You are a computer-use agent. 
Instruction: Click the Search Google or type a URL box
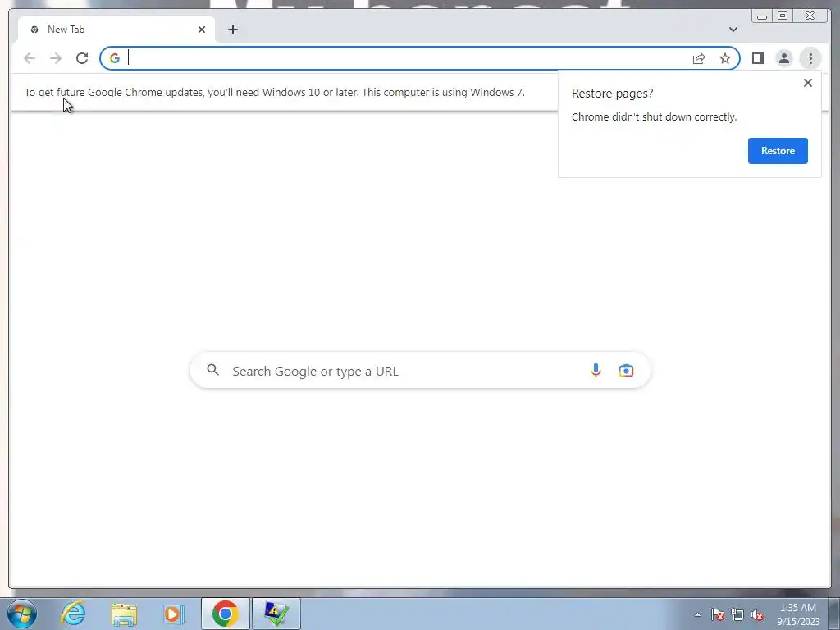pos(420,371)
